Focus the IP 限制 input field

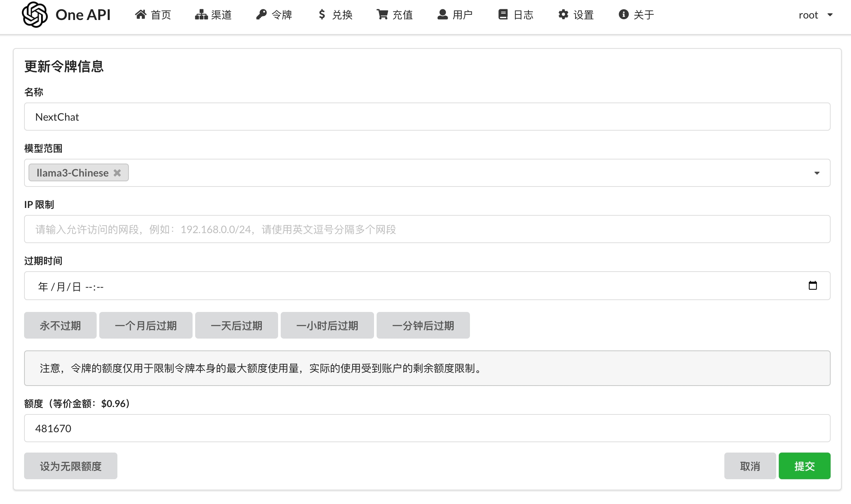[x=427, y=229]
